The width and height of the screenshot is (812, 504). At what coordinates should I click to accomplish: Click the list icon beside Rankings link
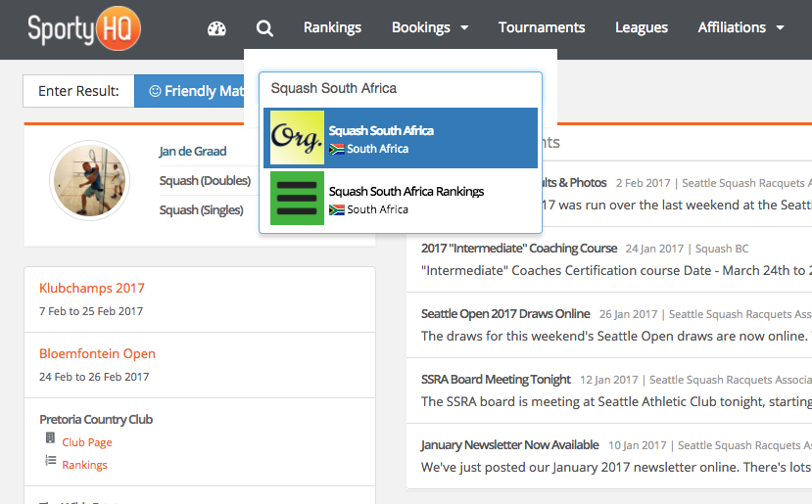point(50,460)
